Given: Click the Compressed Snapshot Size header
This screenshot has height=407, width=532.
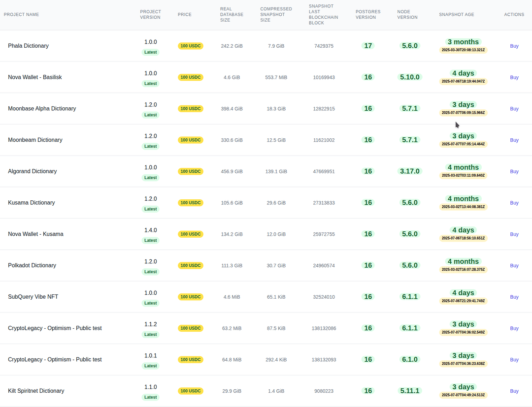Looking at the screenshot, I should (276, 15).
